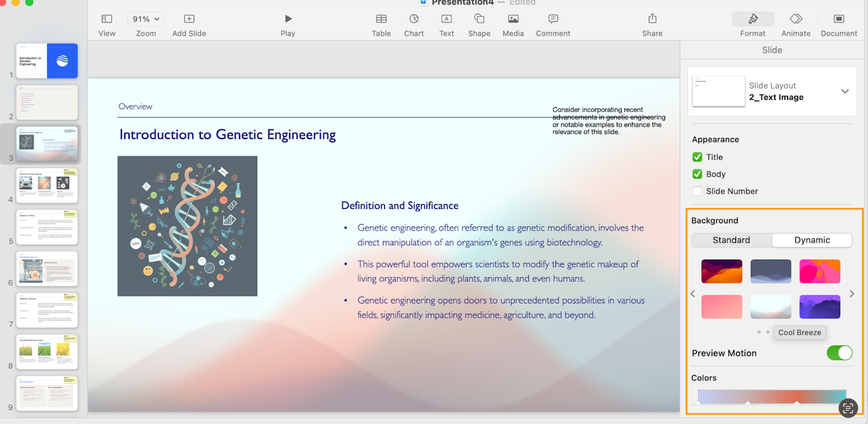Click the Play slideshow icon
Image resolution: width=868 pixels, height=424 pixels.
point(288,19)
